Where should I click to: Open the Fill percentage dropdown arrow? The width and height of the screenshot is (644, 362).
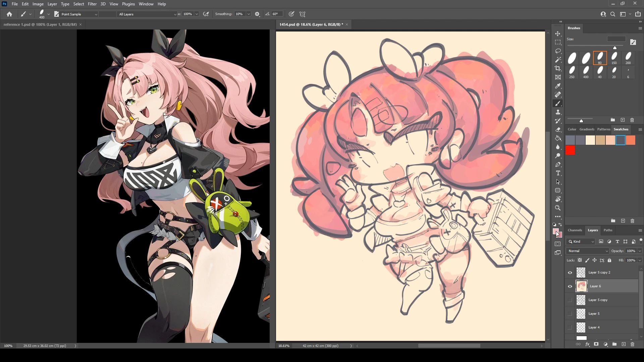click(640, 260)
